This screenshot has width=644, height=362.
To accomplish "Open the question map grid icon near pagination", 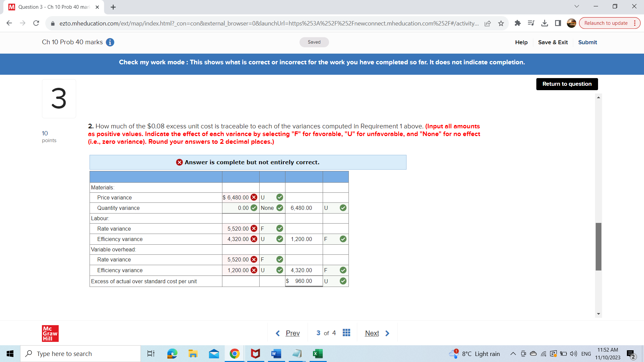I will [x=346, y=333].
